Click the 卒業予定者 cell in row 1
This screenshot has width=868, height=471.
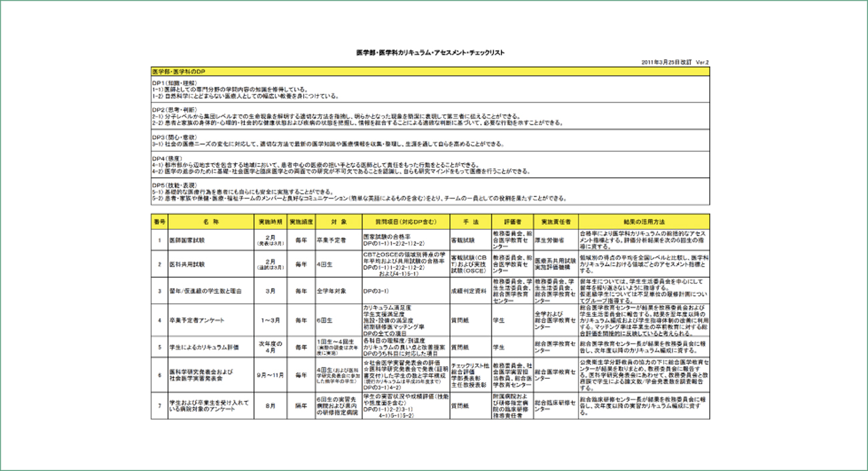tap(338, 239)
